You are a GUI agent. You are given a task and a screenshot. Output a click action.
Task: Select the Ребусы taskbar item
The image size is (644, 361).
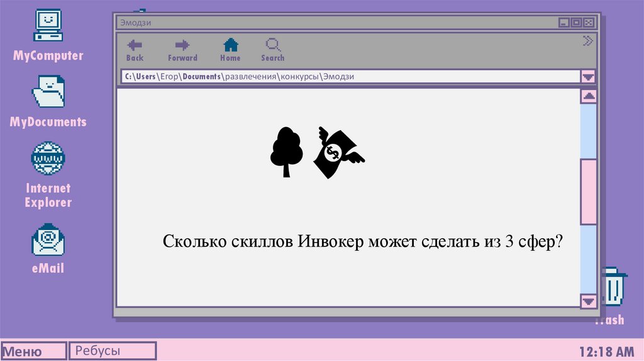tap(113, 351)
